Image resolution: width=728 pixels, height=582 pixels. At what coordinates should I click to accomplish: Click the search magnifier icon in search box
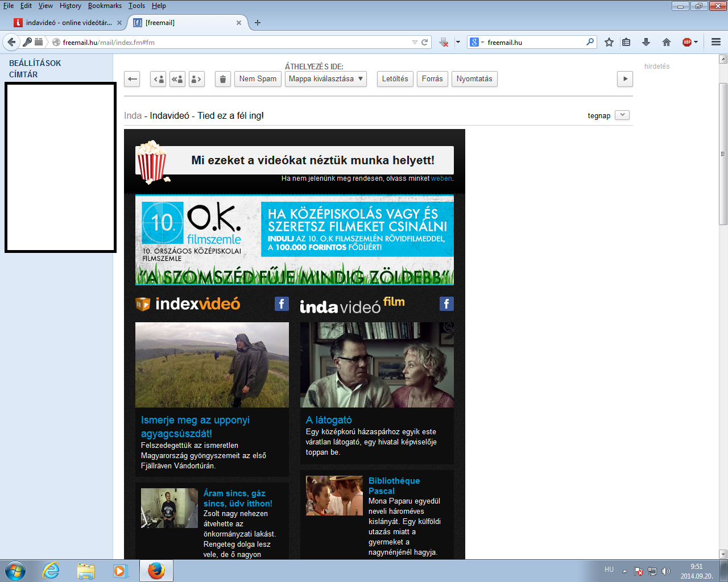pyautogui.click(x=590, y=42)
